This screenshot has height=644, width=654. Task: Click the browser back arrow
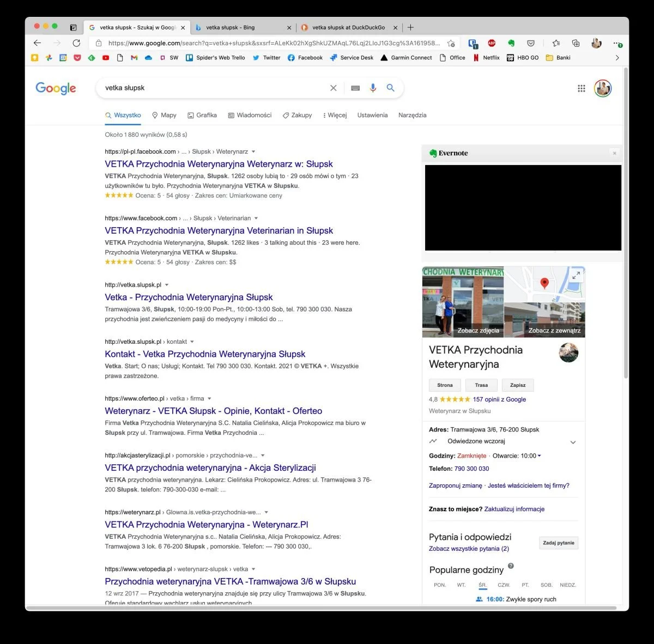coord(37,43)
